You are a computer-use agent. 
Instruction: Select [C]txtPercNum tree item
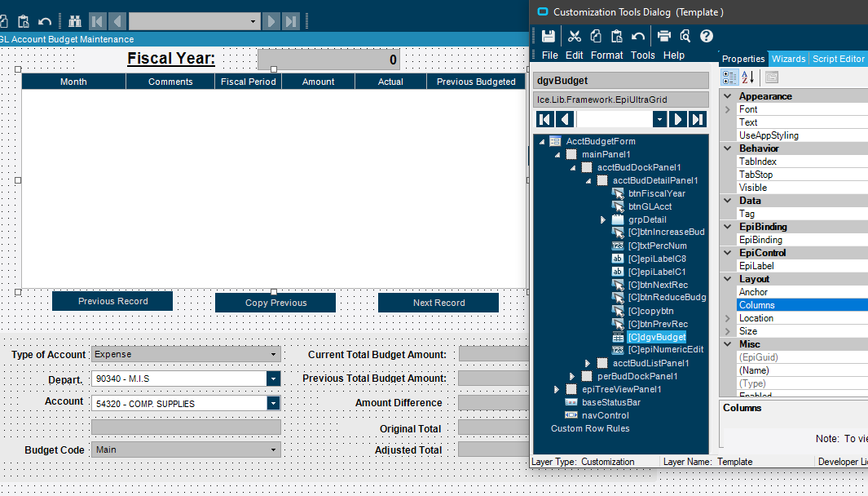click(657, 246)
